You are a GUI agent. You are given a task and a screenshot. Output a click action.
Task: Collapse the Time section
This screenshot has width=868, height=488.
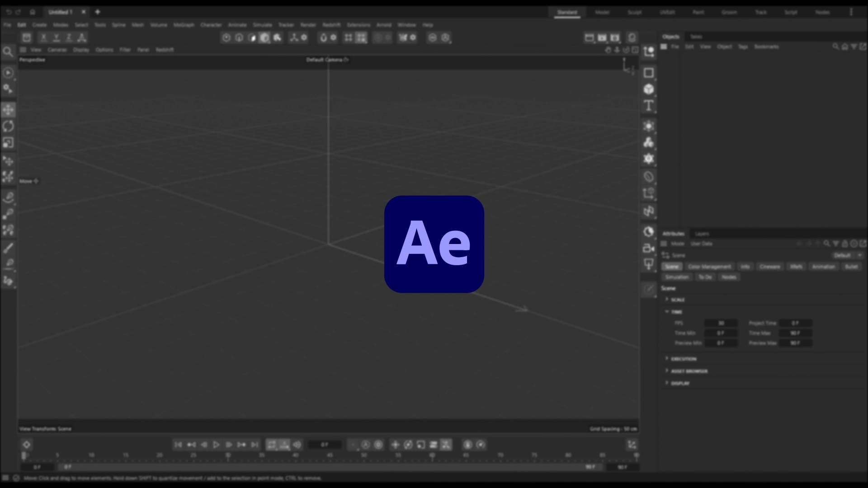pos(667,312)
